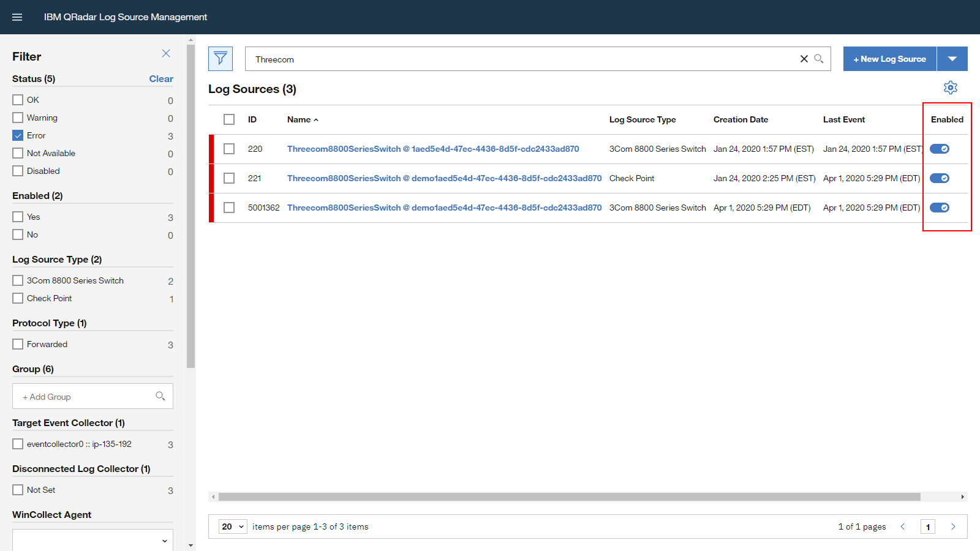980x551 pixels.
Task: Toggle Enabled switch for ID 220
Action: pyautogui.click(x=940, y=149)
